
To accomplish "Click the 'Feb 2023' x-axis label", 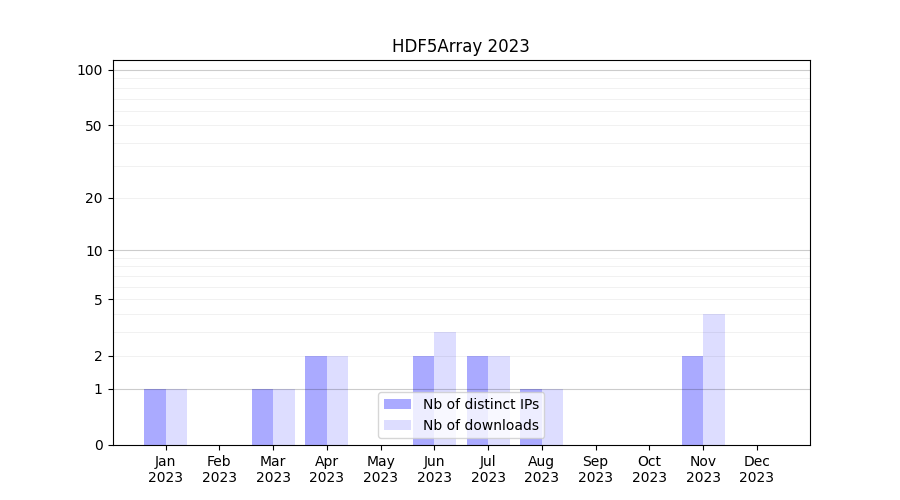I will tap(219, 469).
